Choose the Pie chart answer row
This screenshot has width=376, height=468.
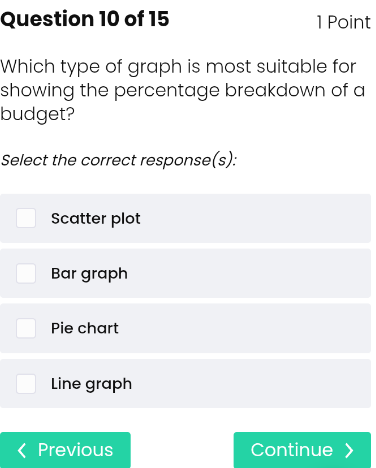click(x=185, y=328)
